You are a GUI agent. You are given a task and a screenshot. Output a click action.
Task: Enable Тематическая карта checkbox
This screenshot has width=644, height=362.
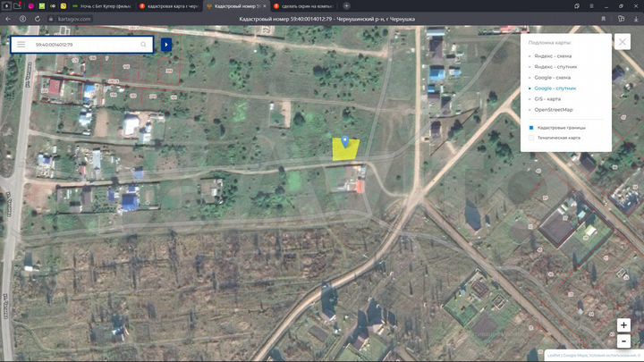(531, 138)
